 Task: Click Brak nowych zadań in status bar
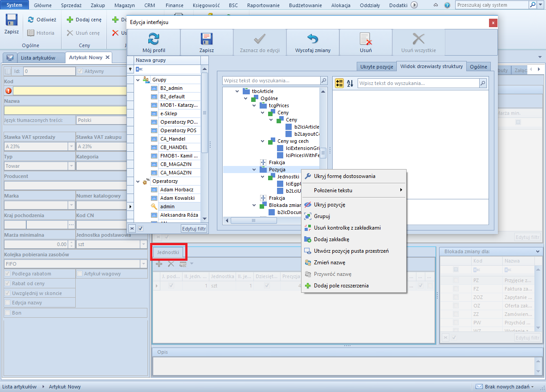click(507, 387)
